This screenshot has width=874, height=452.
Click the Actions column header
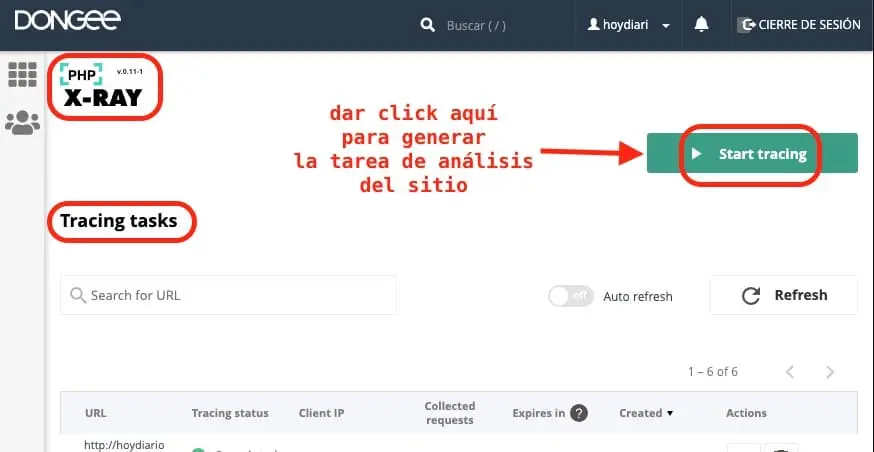[746, 413]
